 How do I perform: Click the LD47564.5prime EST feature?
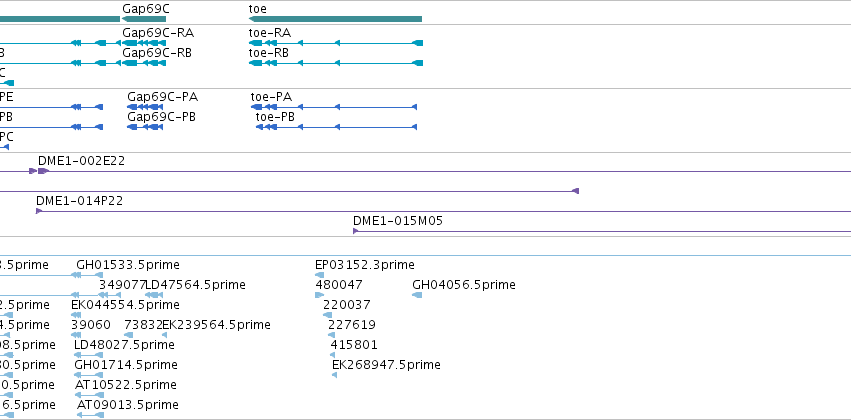(154, 295)
